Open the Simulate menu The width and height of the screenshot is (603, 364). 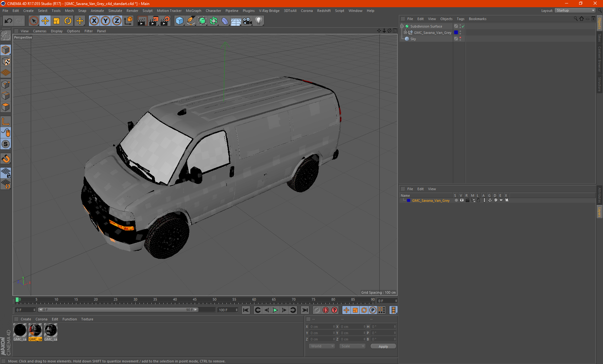click(115, 11)
